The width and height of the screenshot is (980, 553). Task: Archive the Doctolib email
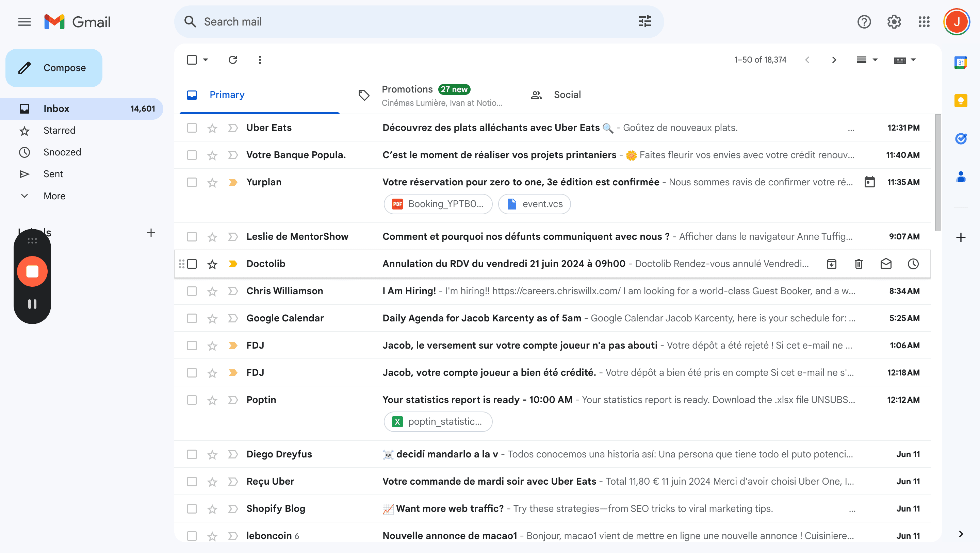(x=832, y=264)
